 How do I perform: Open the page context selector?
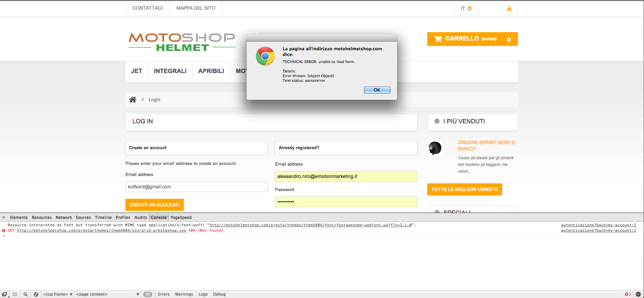tap(107, 294)
